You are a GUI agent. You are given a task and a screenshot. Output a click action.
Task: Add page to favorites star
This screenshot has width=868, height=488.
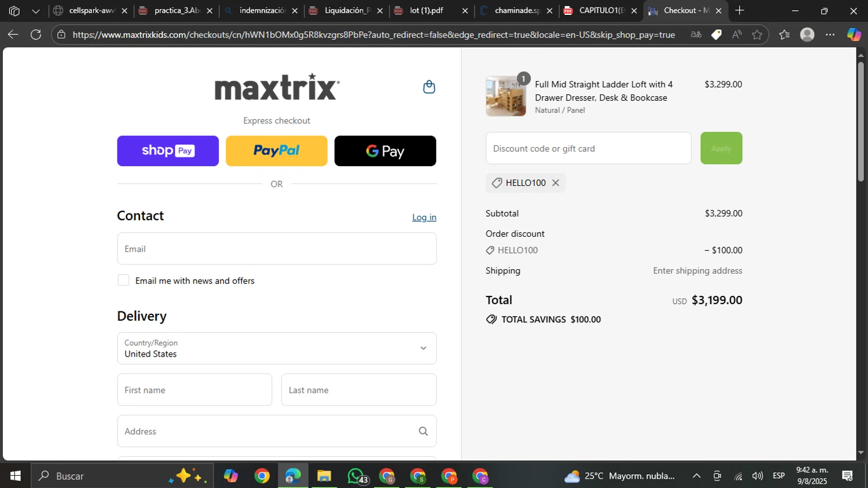[757, 35]
